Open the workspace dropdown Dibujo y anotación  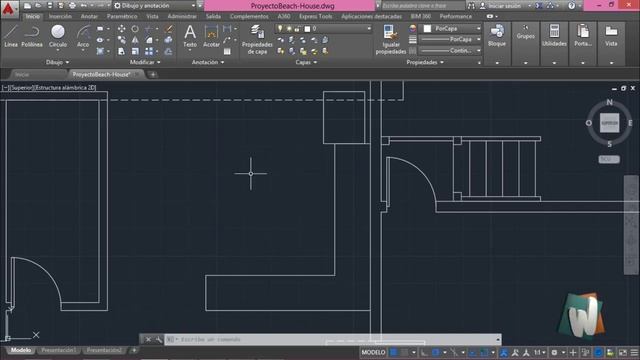155,6
